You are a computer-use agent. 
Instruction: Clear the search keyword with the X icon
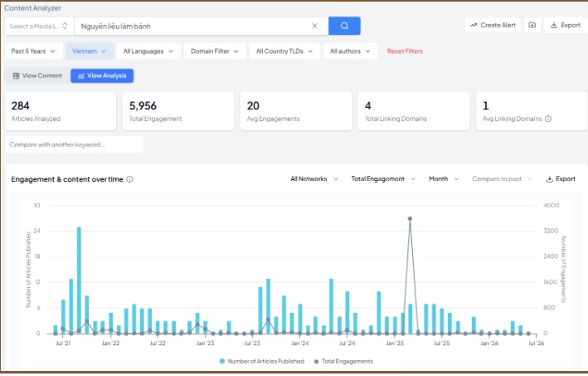coord(314,26)
